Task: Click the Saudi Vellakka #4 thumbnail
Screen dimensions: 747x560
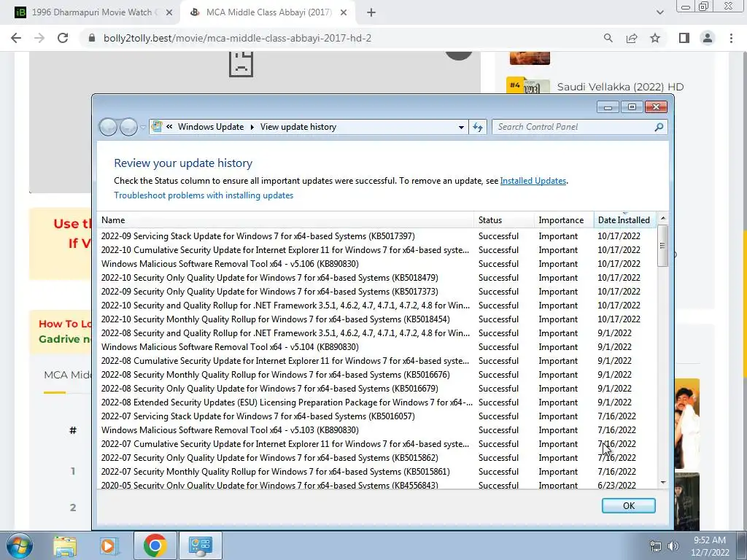Action: click(x=528, y=85)
